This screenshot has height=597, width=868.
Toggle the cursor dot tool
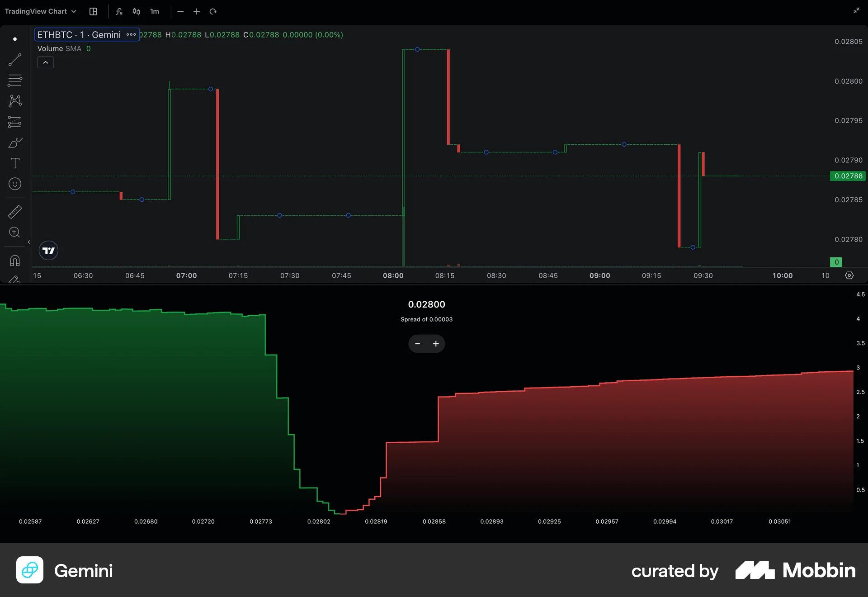click(x=15, y=39)
